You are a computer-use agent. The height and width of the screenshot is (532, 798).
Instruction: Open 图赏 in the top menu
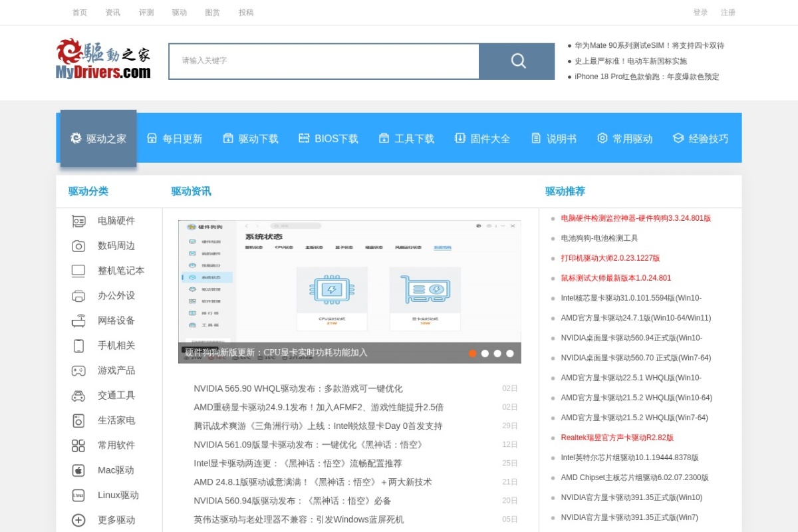pyautogui.click(x=213, y=13)
